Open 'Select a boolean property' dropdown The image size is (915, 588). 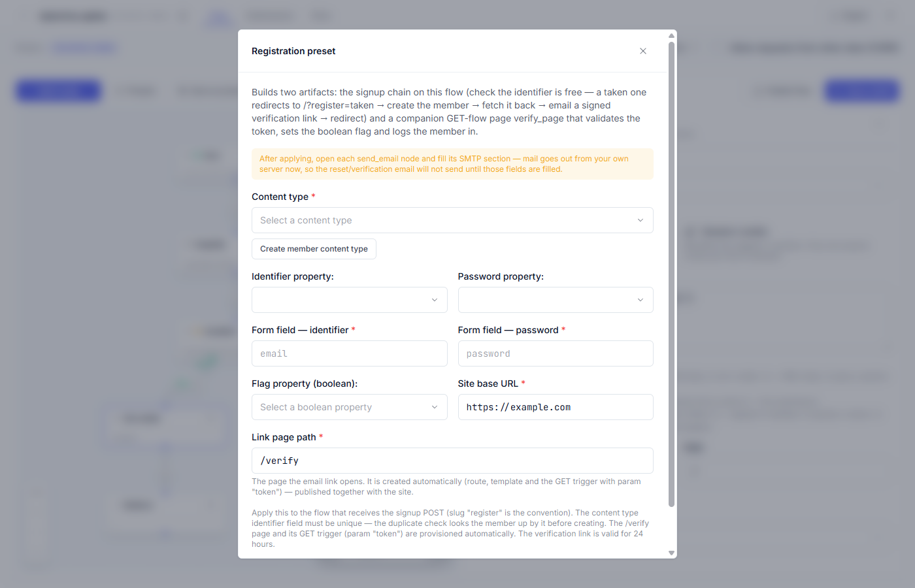tap(350, 407)
